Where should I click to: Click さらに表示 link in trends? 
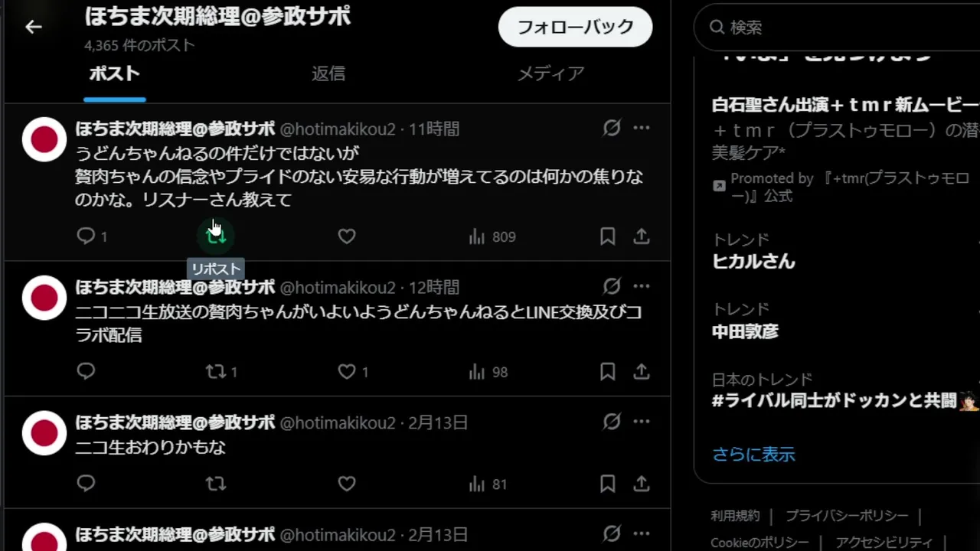coord(753,454)
